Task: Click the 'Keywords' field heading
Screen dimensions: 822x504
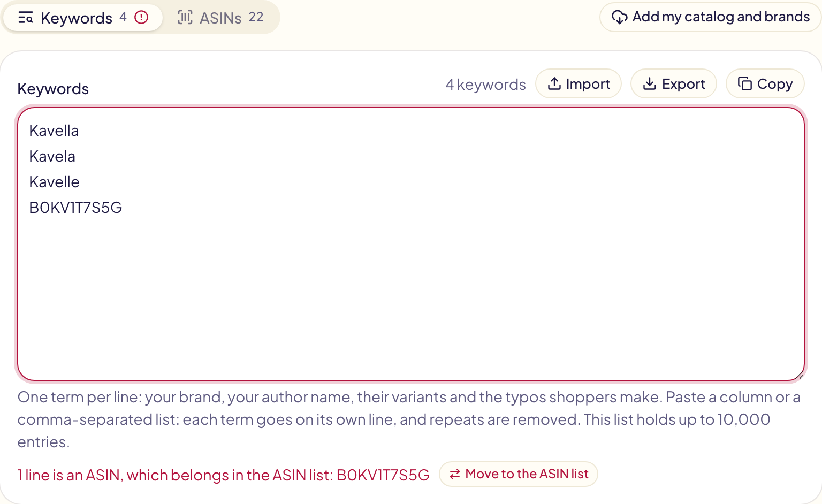Action: coord(54,89)
